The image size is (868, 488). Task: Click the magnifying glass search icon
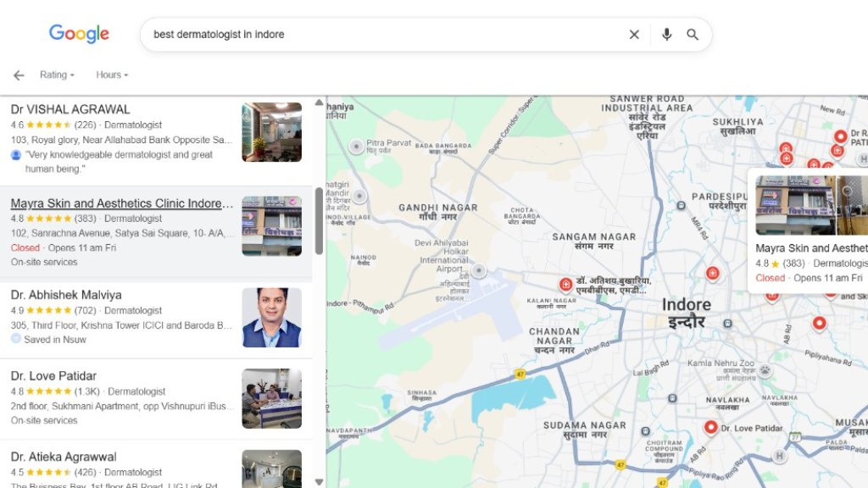(x=693, y=35)
